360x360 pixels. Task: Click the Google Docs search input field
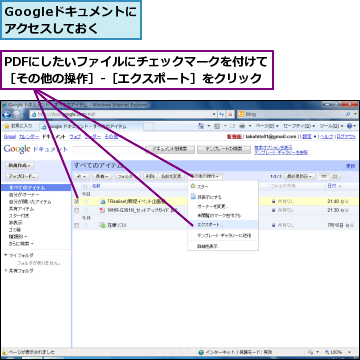[108, 150]
